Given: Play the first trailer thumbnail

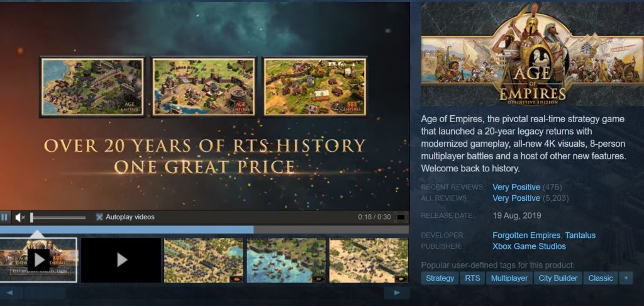Looking at the screenshot, I should (x=38, y=260).
